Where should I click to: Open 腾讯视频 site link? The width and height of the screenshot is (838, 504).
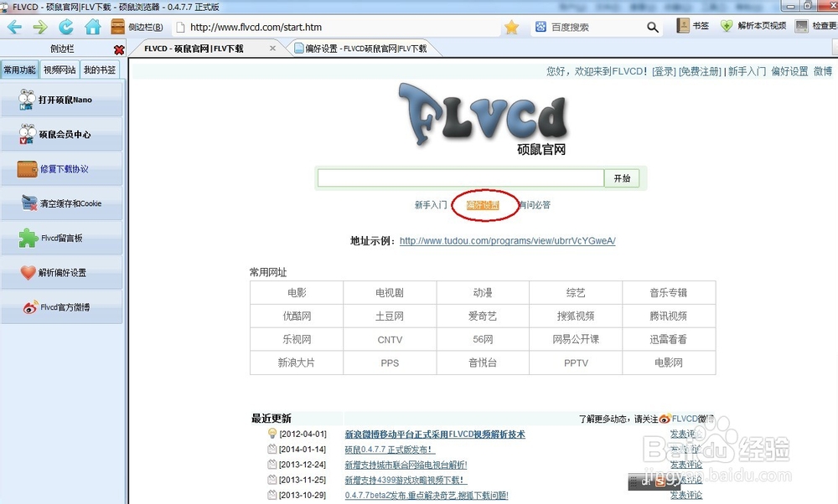[x=669, y=316]
